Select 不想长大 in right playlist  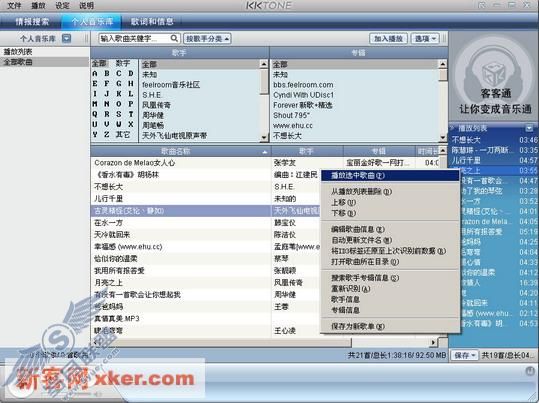point(494,140)
